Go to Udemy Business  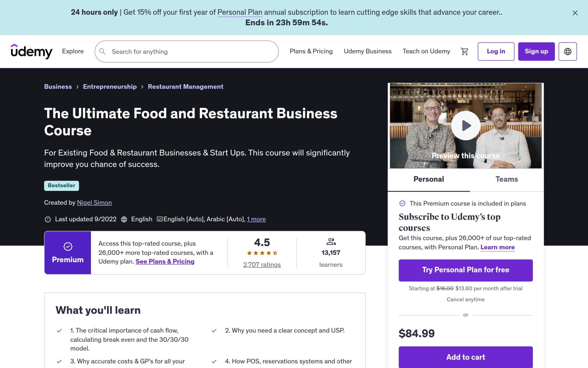pyautogui.click(x=367, y=51)
